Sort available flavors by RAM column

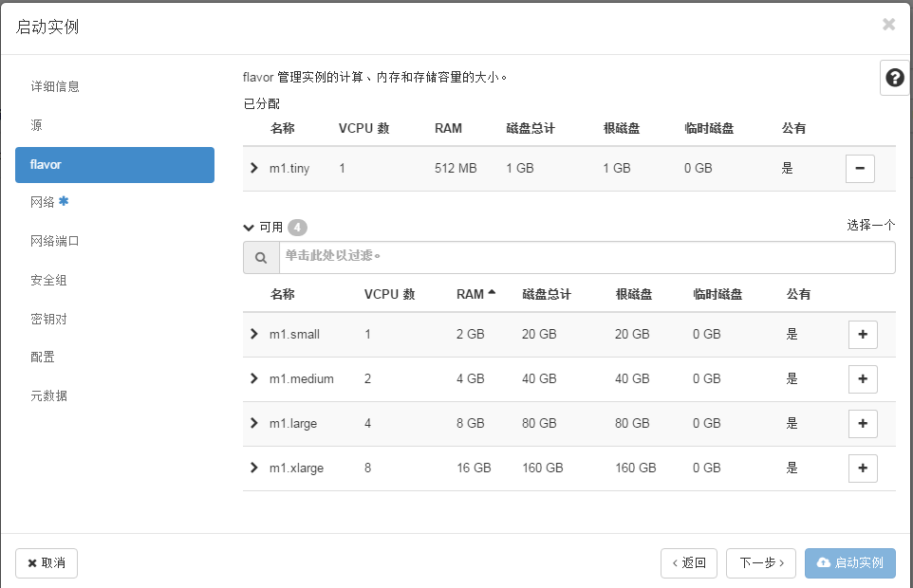[475, 294]
